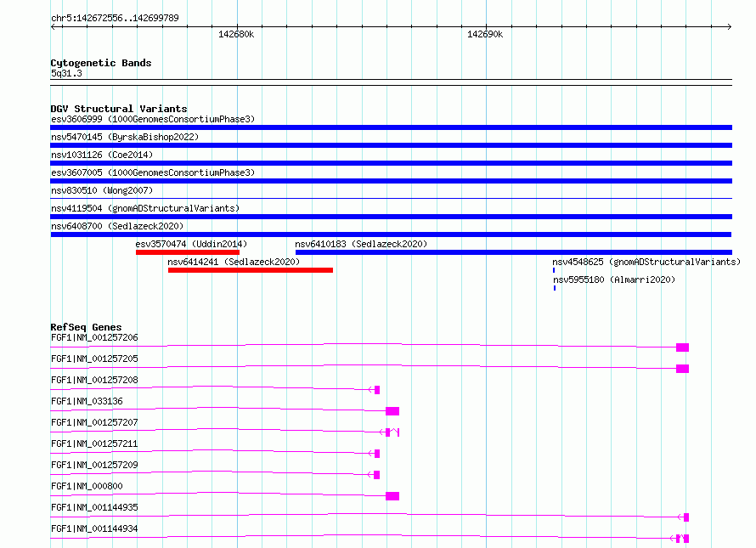756x548 pixels.
Task: Click the small blue nsv5955180 variant mark
Action: click(x=555, y=288)
